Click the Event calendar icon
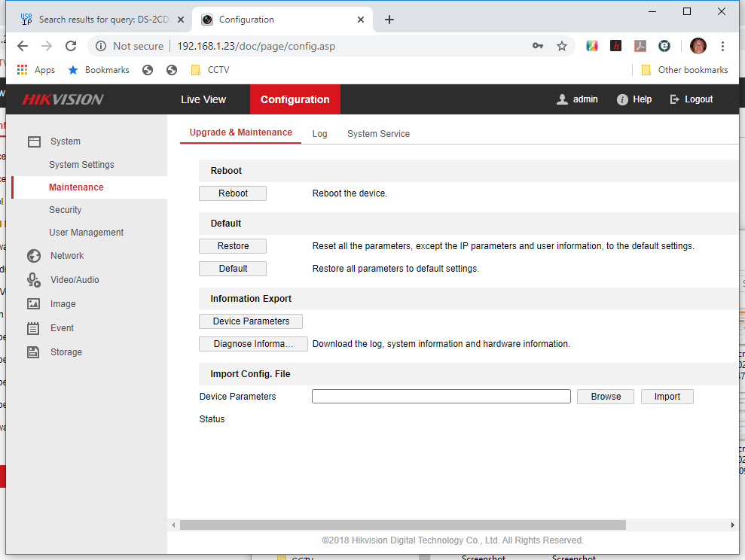This screenshot has height=560, width=745. (x=34, y=328)
